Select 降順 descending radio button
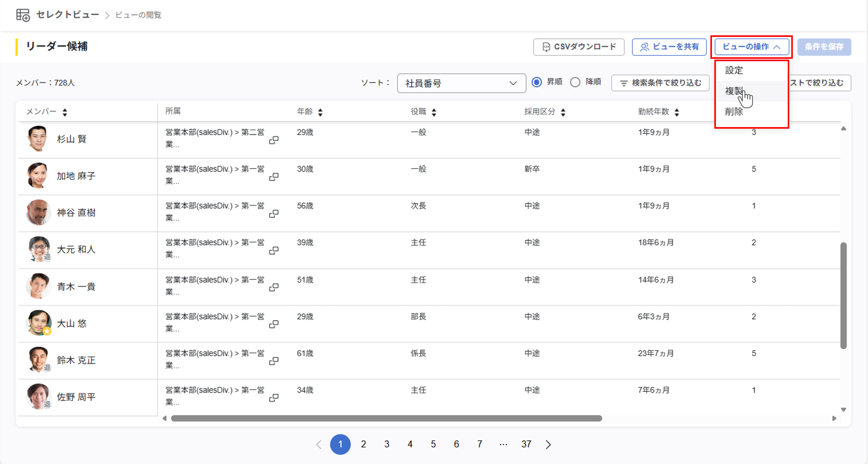Image resolution: width=868 pixels, height=464 pixels. 575,82
